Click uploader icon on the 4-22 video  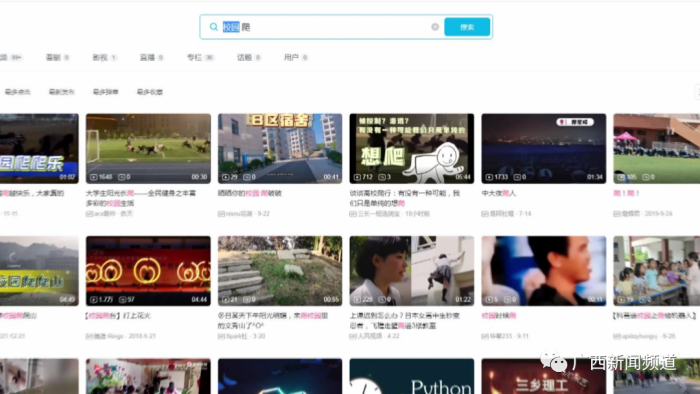(x=353, y=336)
